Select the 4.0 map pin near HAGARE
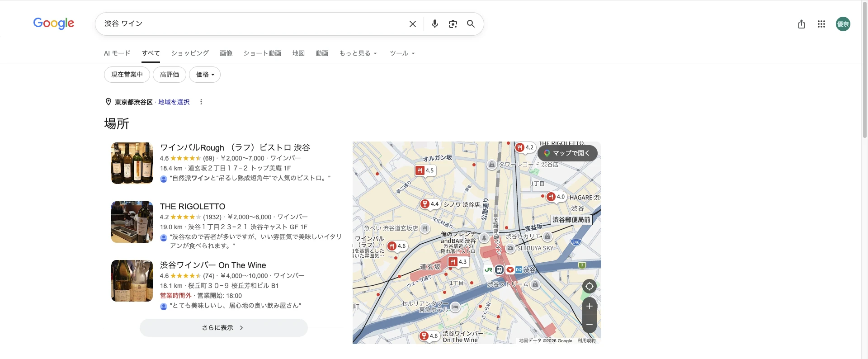868x359 pixels. coord(556,197)
